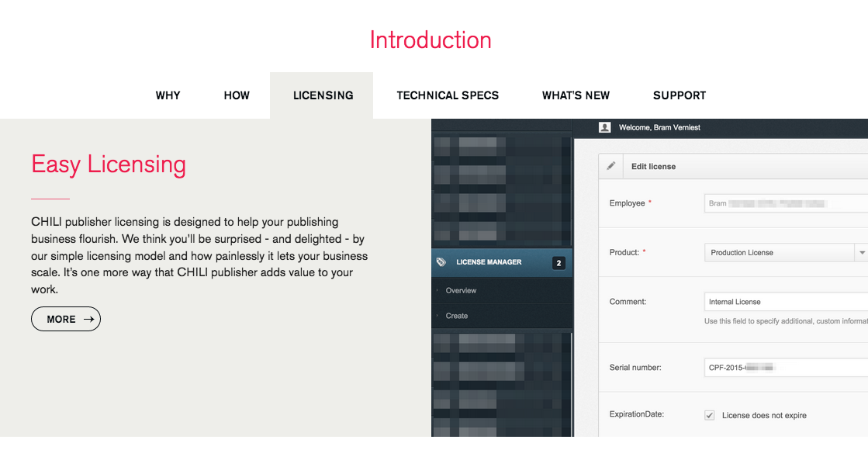Select the LICENSING tab
The height and width of the screenshot is (450, 868).
(323, 95)
